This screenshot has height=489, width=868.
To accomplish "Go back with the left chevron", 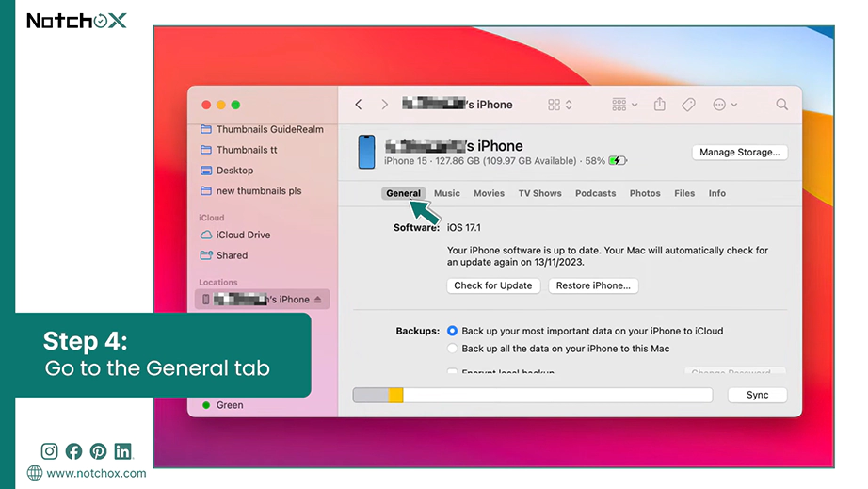I will click(359, 105).
